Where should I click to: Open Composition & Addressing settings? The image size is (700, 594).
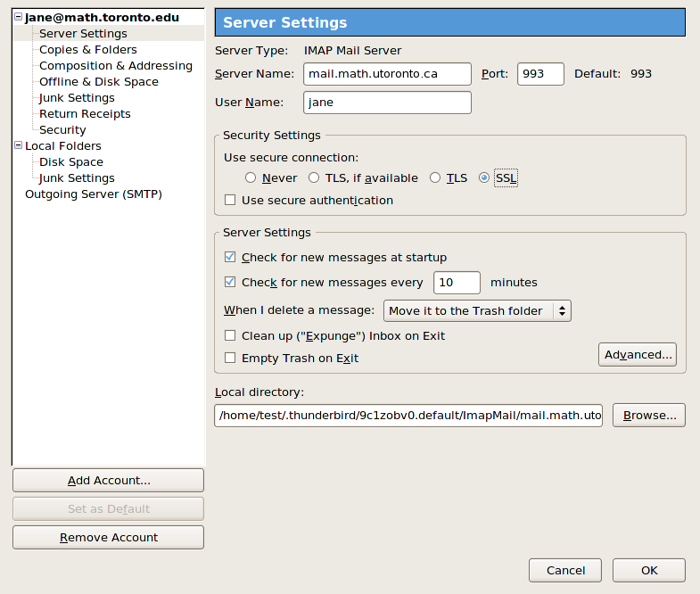(116, 66)
